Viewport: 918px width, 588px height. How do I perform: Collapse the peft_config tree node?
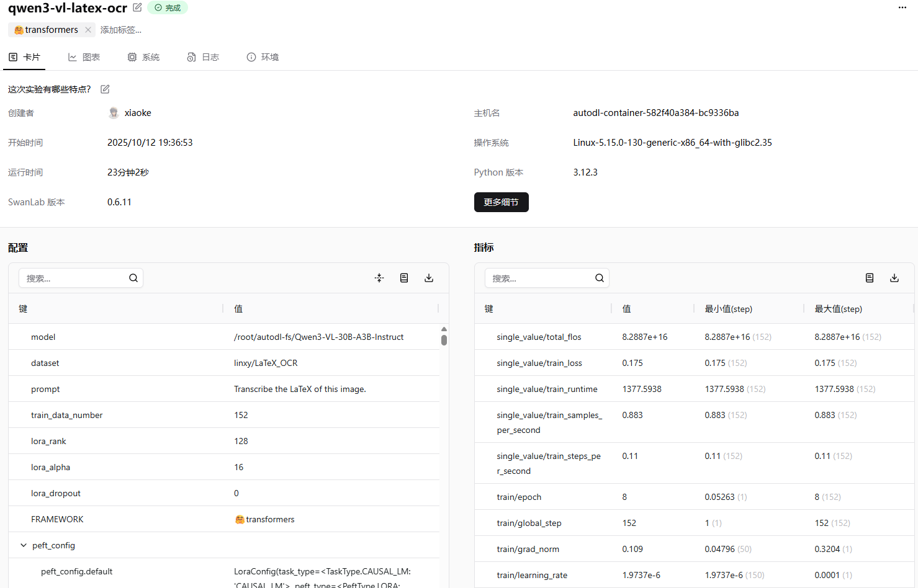[x=24, y=545]
